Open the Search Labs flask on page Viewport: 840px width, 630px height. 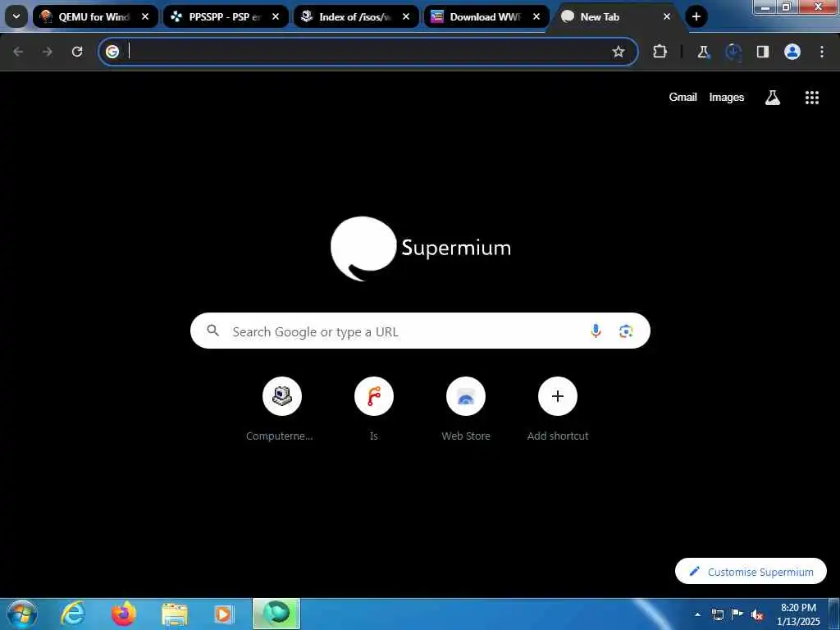772,97
